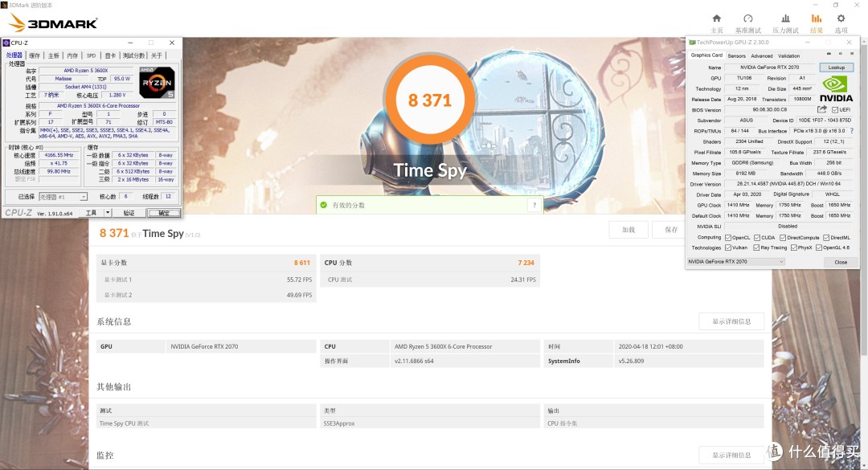
Task: Switch to the GPU-Z Validation tab
Action: click(x=789, y=56)
